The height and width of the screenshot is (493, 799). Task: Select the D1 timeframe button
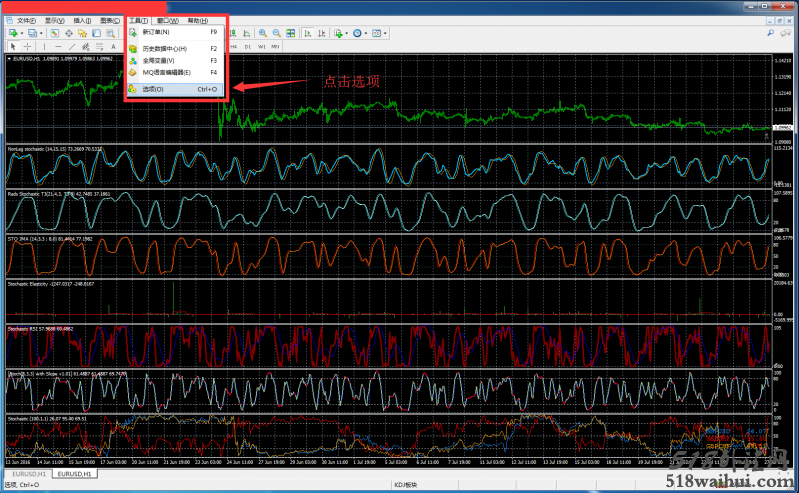[247, 46]
